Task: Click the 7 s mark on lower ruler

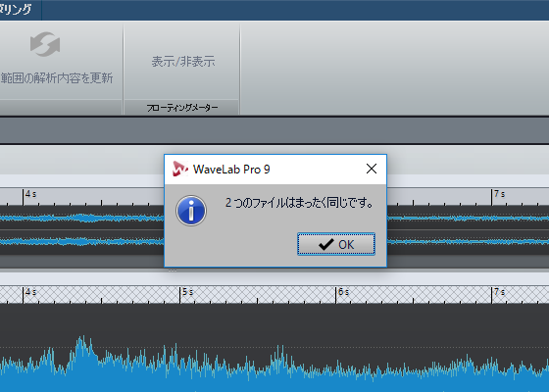Action: pyautogui.click(x=499, y=292)
